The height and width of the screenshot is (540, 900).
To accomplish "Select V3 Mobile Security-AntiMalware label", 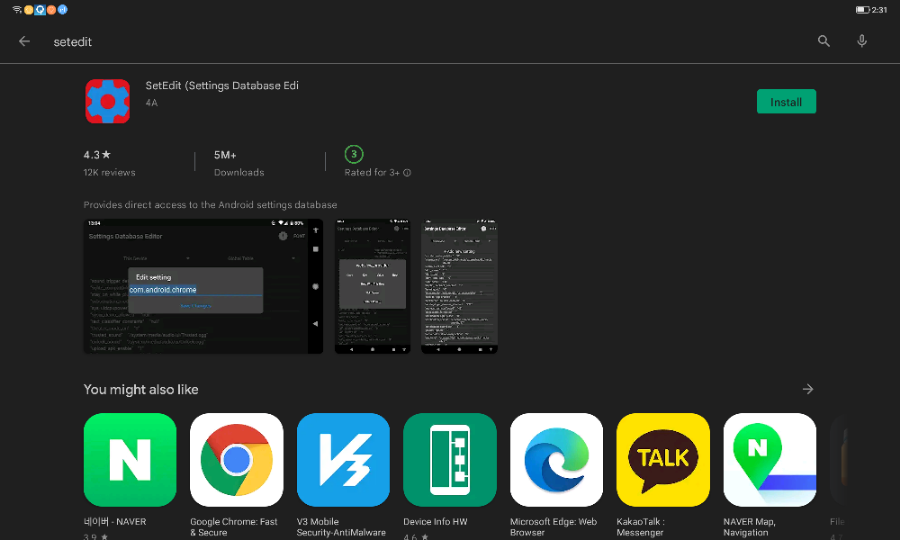I will (341, 527).
